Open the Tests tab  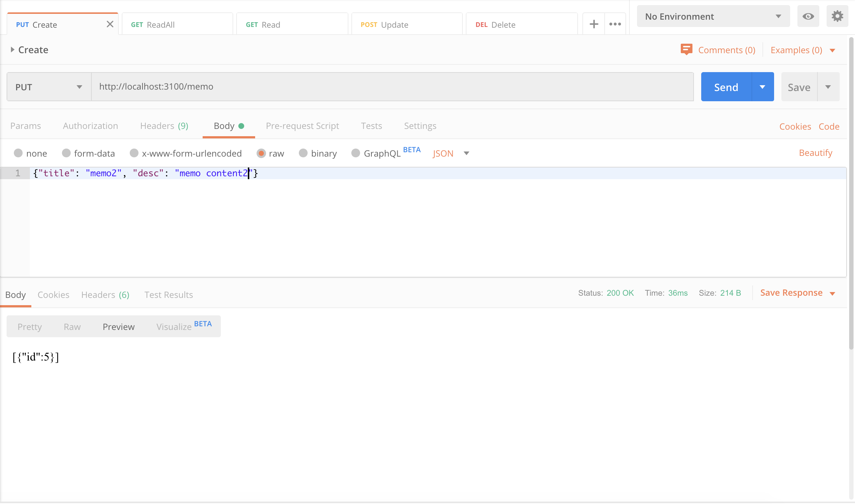point(371,126)
